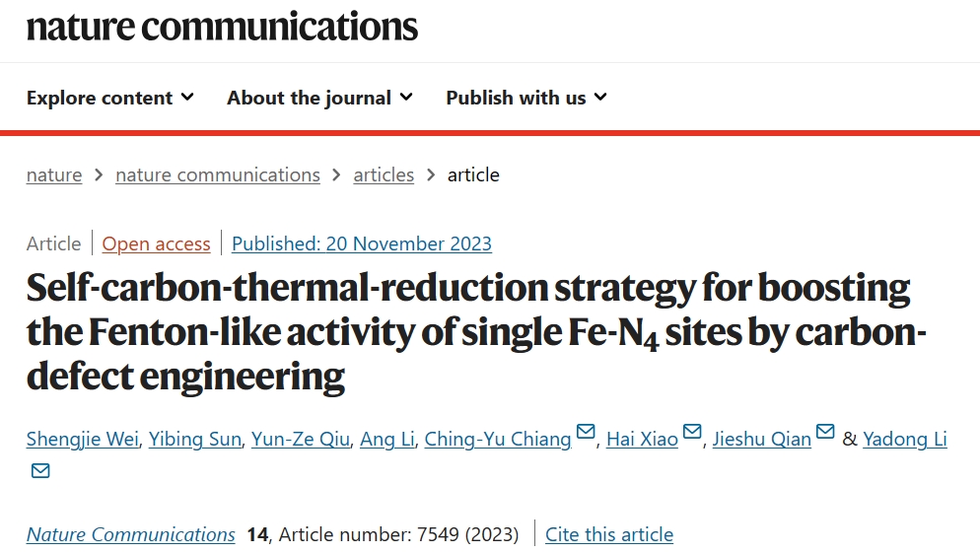Click the Cite this article link
Viewport: 980px width, 553px height.
point(609,535)
